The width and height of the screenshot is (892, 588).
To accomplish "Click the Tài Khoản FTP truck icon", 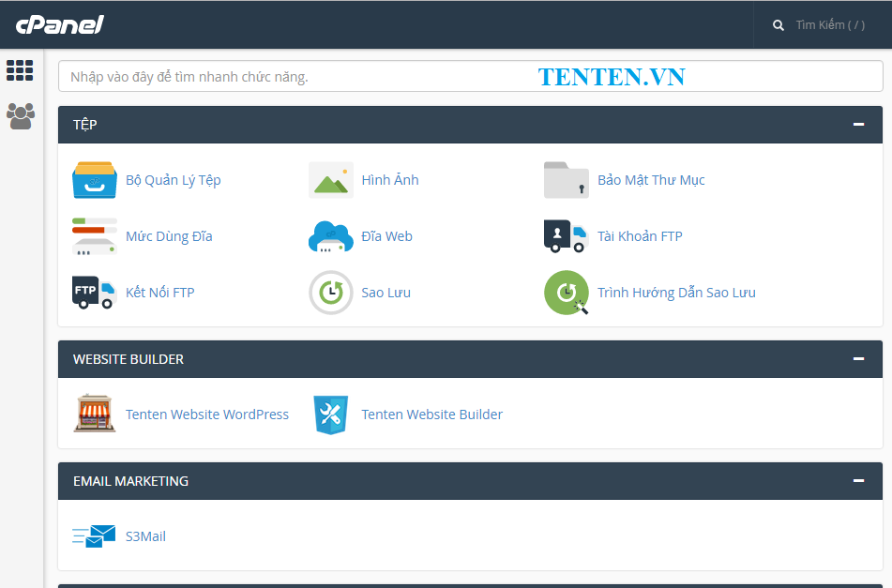I will [x=566, y=236].
